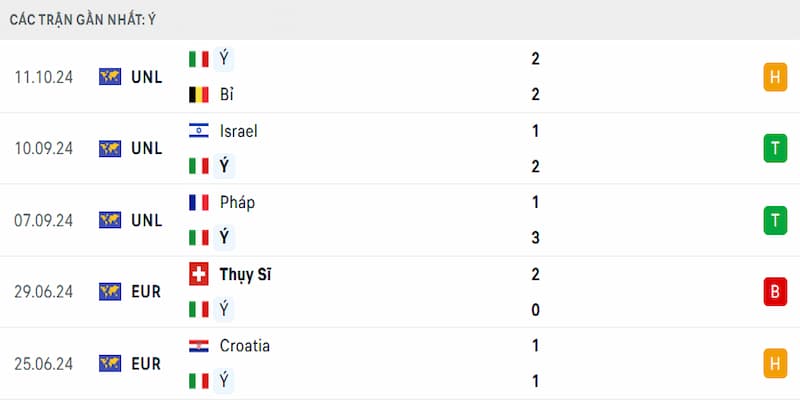Click the UNL label for 11.10.24 match

tap(146, 77)
